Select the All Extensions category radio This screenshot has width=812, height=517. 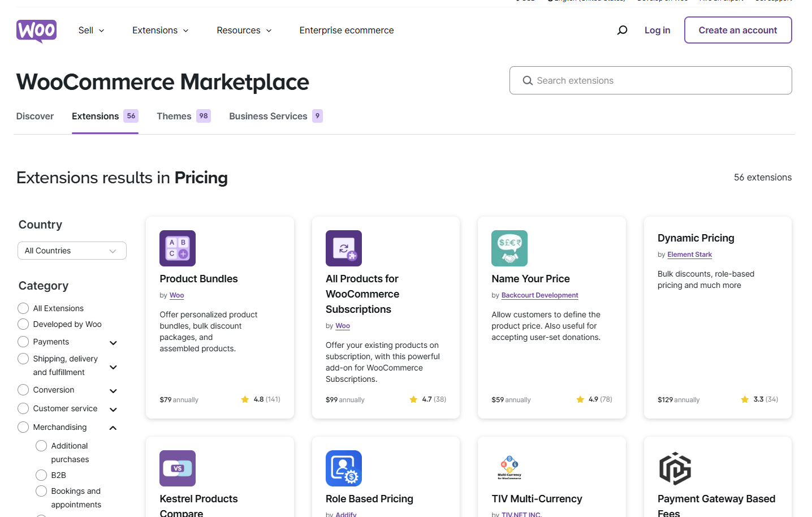coord(23,308)
